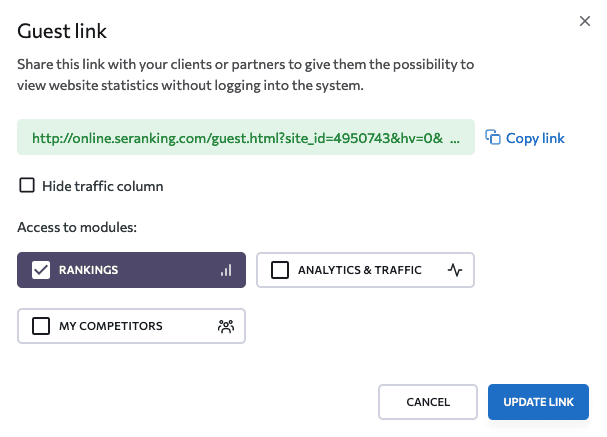Enable the Hide traffic column checkbox

[27, 185]
